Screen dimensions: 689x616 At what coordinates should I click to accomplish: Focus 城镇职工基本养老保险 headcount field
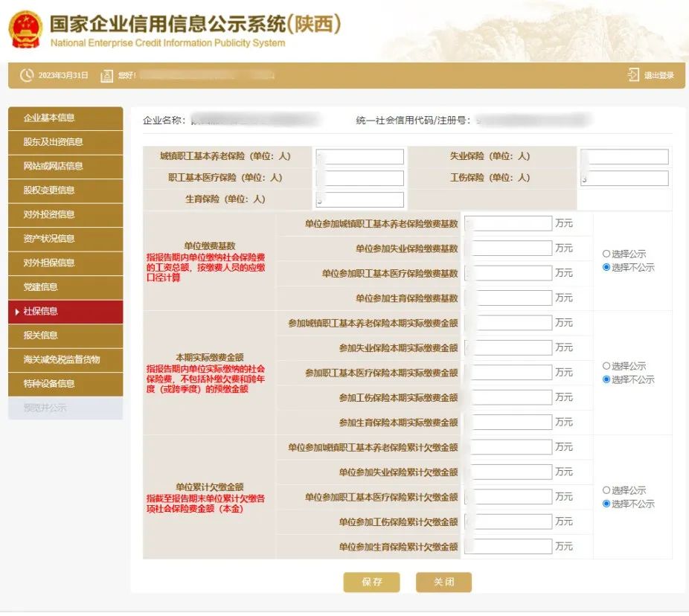pos(360,156)
